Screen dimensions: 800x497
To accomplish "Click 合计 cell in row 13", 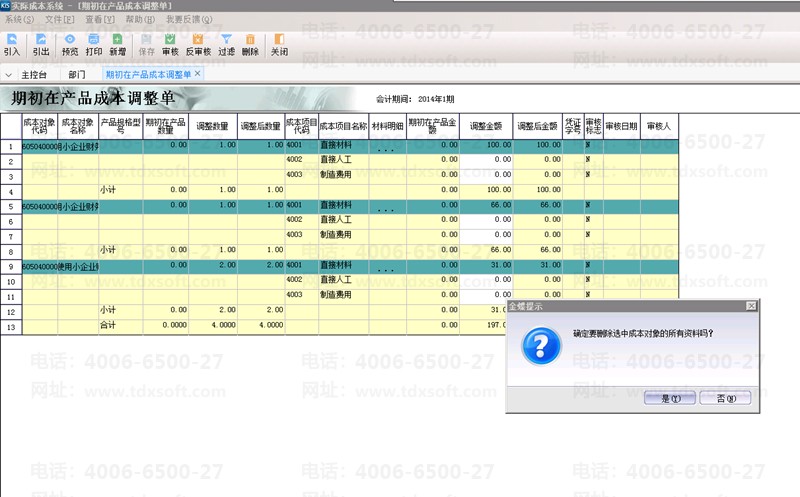I will point(120,326).
